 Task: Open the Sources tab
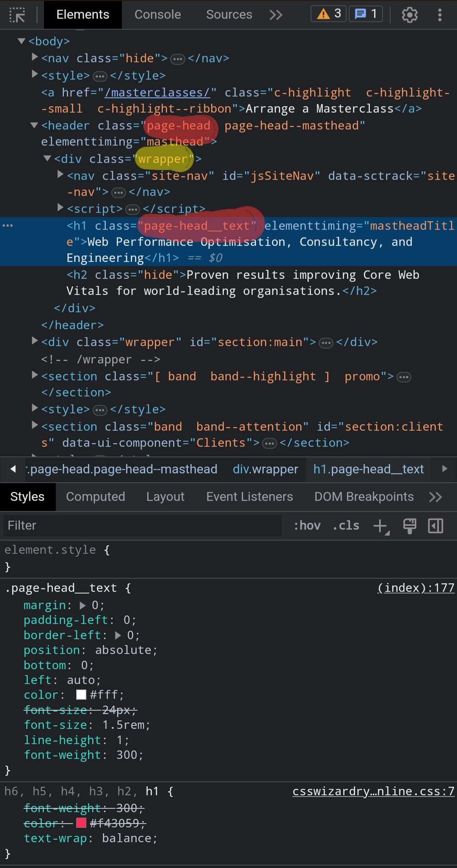[x=229, y=14]
